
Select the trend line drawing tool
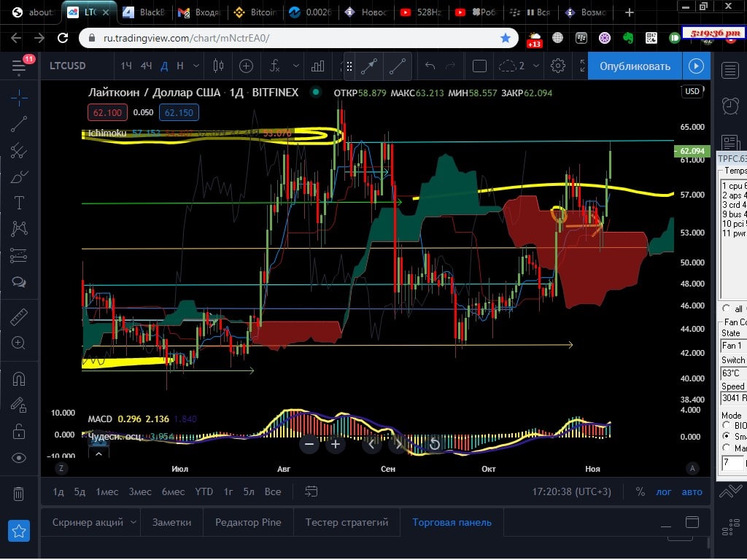click(19, 124)
